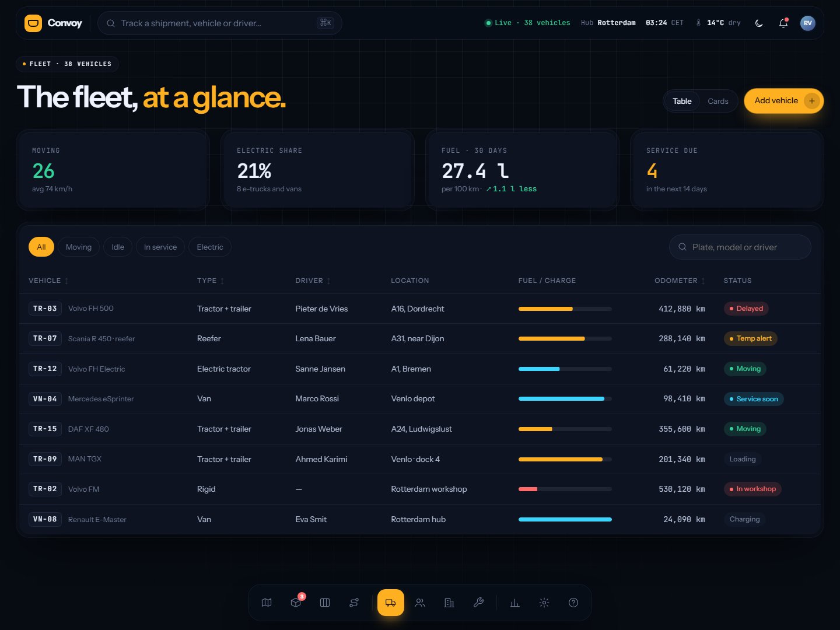This screenshot has width=840, height=630.
Task: Click the Renault E-Master model name
Action: click(x=97, y=519)
